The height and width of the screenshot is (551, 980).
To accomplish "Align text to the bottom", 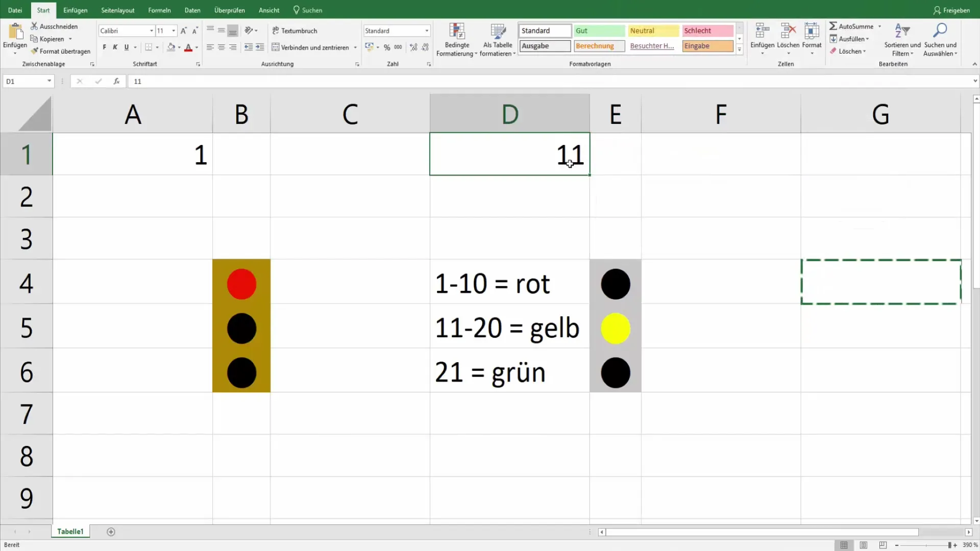I will pos(233,31).
